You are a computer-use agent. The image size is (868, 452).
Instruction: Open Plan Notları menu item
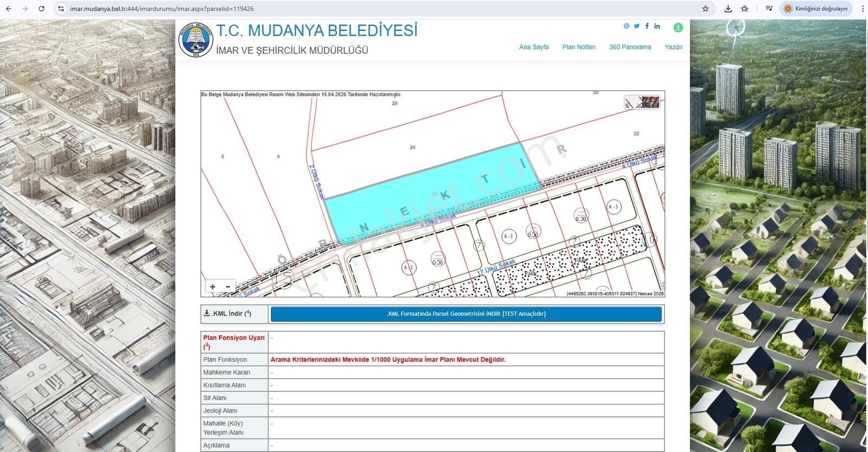pos(579,47)
